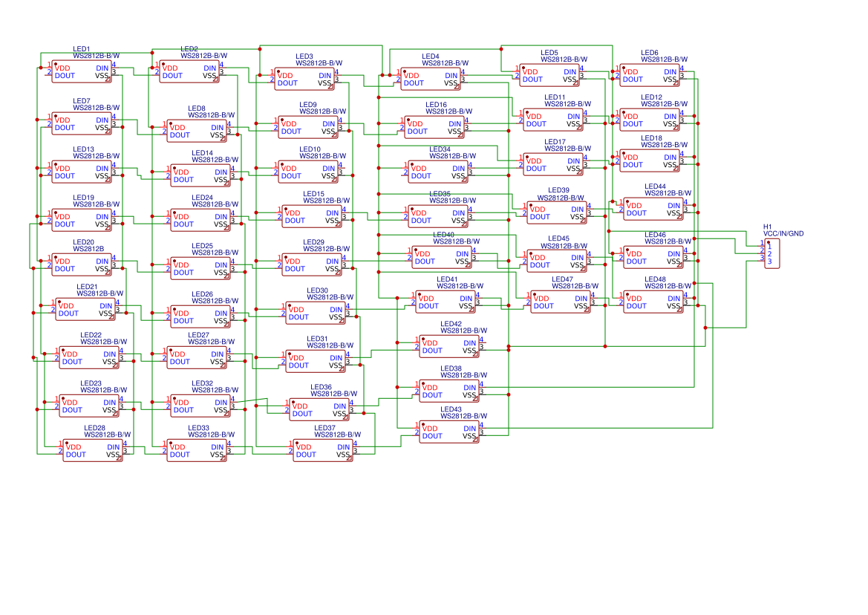Image resolution: width=868 pixels, height=615 pixels.
Task: Click the LED2 designator text
Action: point(189,49)
